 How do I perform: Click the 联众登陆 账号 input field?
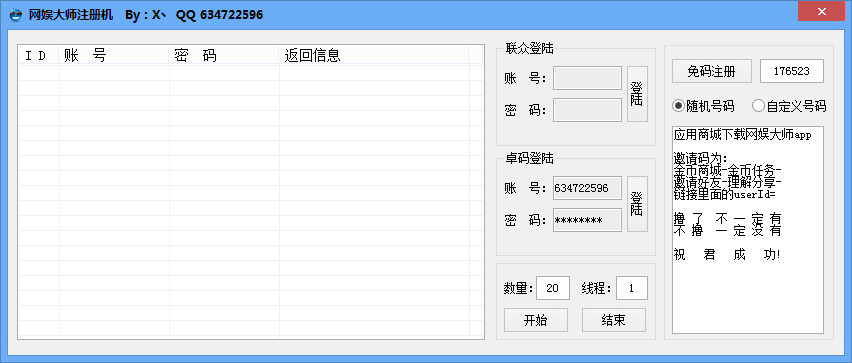point(587,78)
